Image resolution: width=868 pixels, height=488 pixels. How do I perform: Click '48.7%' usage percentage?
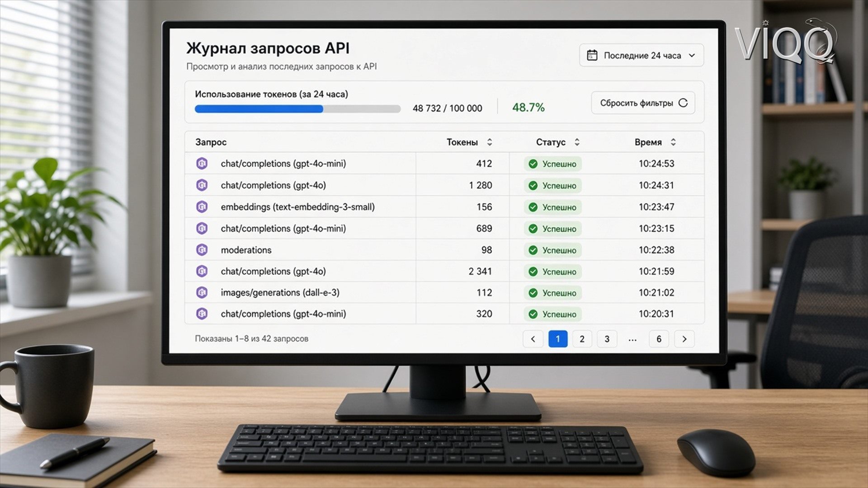click(x=528, y=108)
